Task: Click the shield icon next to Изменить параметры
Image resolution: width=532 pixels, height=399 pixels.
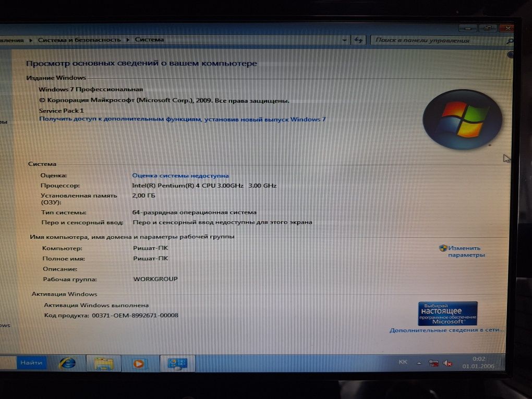Action: [443, 248]
